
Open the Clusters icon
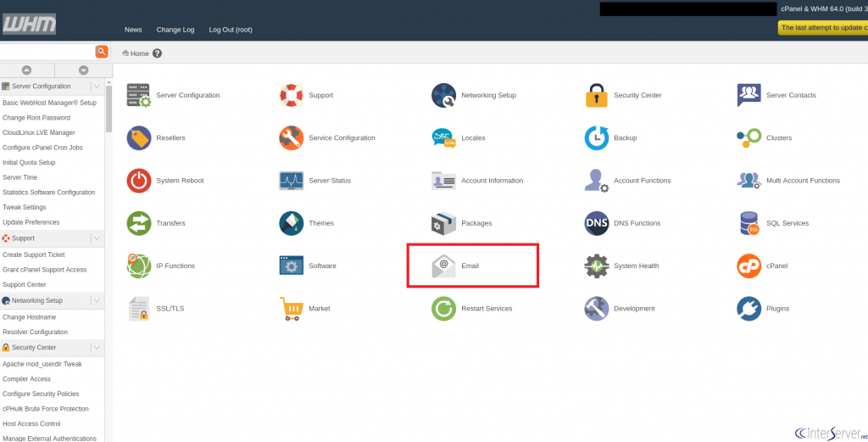[749, 138]
